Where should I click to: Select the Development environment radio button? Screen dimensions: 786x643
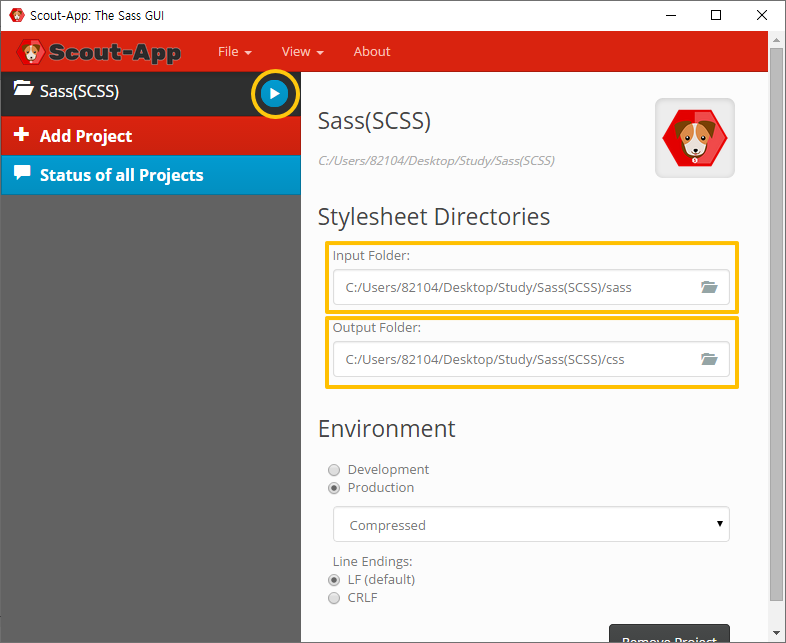point(334,470)
